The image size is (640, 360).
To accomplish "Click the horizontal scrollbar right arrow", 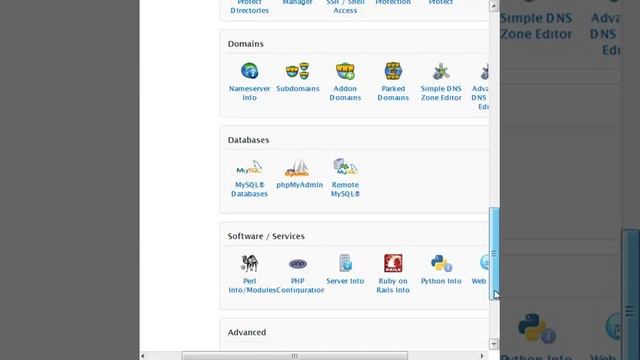I will tap(482, 356).
